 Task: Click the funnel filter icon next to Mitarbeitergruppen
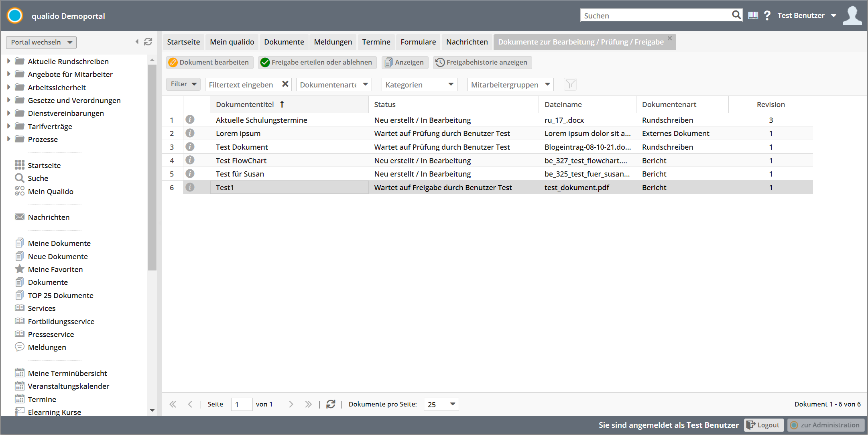click(570, 84)
